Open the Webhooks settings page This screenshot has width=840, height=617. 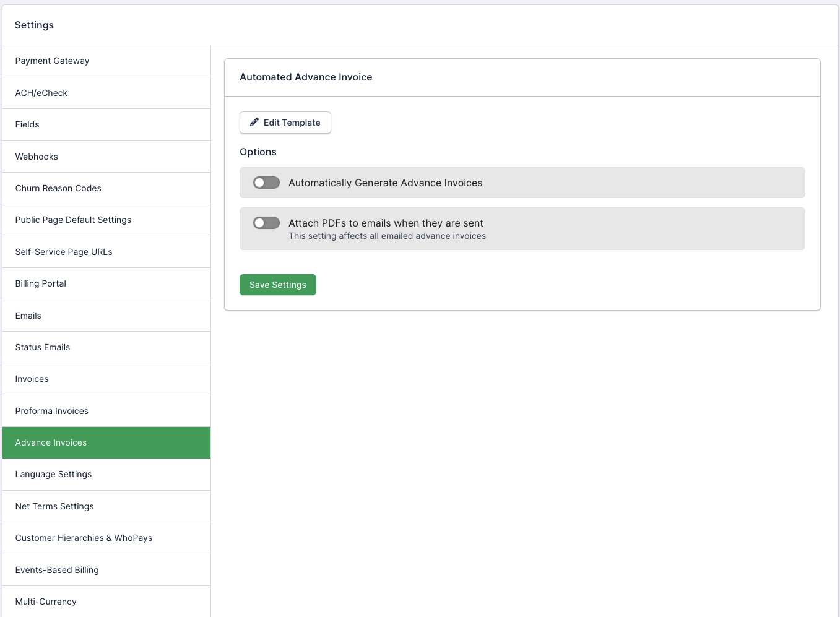tap(37, 157)
